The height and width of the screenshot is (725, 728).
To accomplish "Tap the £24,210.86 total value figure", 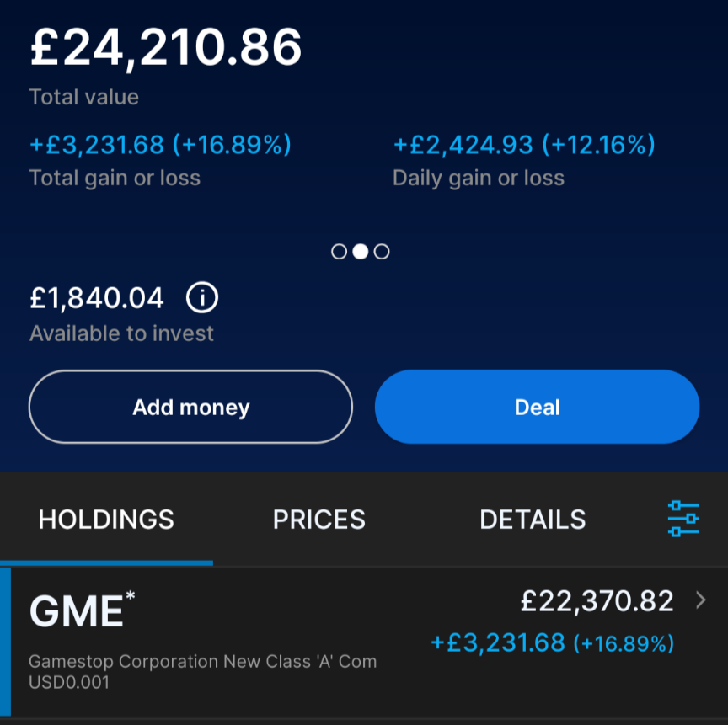I will pyautogui.click(x=166, y=47).
